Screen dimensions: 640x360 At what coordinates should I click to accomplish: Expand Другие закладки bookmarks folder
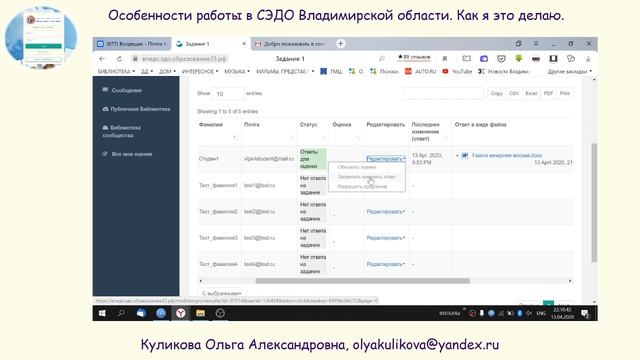pyautogui.click(x=570, y=71)
